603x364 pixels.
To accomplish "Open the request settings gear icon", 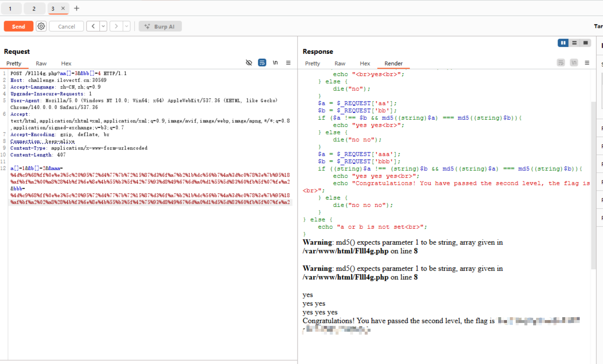I will pyautogui.click(x=41, y=26).
